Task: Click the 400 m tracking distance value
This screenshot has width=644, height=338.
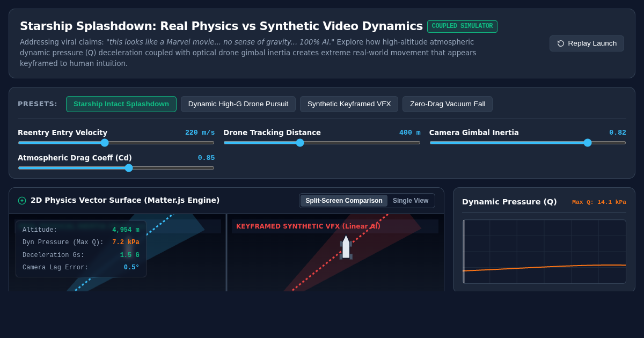Action: [x=410, y=133]
